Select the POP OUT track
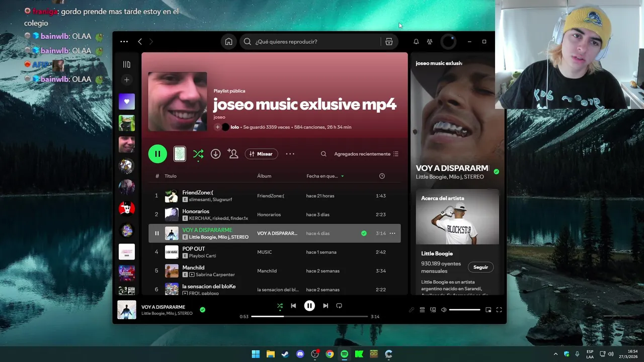 (275, 252)
